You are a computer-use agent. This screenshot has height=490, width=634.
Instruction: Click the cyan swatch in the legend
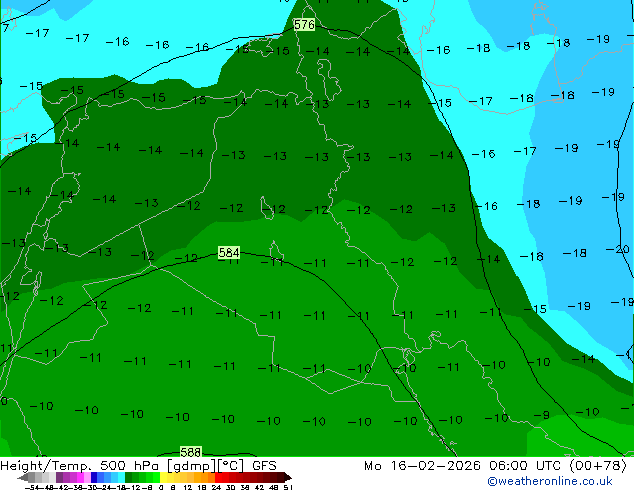[121, 477]
